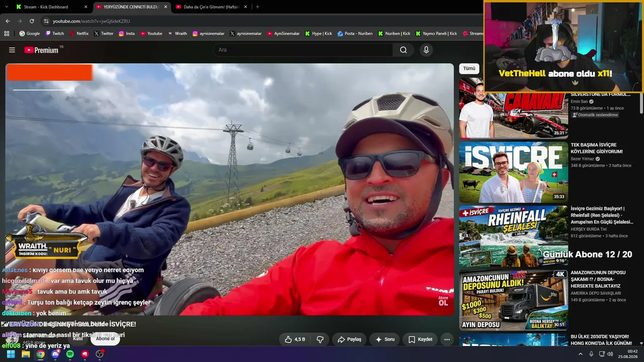Screen dimensions: 644x362
Task: Like the video with thumbs-up button
Action: click(x=294, y=339)
